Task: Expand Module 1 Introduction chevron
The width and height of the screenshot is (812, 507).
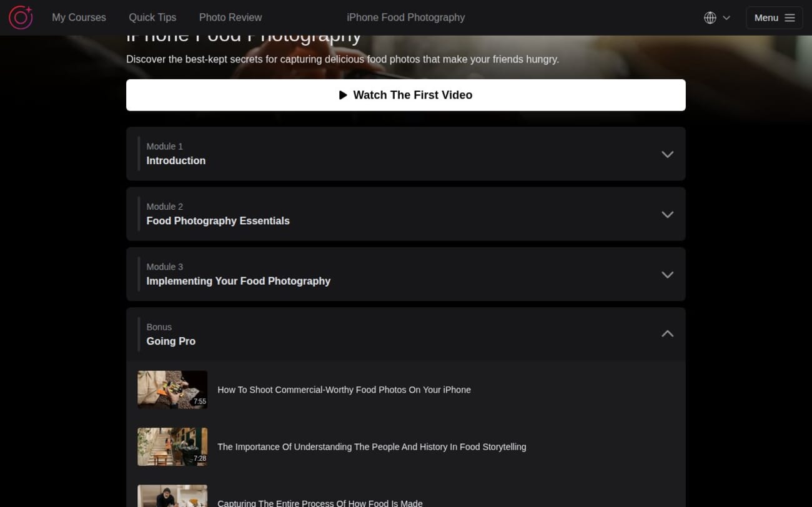Action: tap(667, 154)
